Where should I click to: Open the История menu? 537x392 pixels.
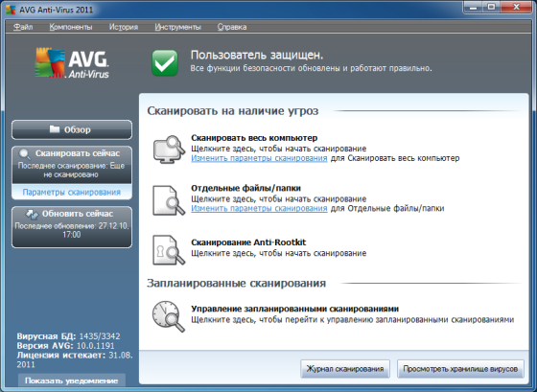(x=124, y=27)
